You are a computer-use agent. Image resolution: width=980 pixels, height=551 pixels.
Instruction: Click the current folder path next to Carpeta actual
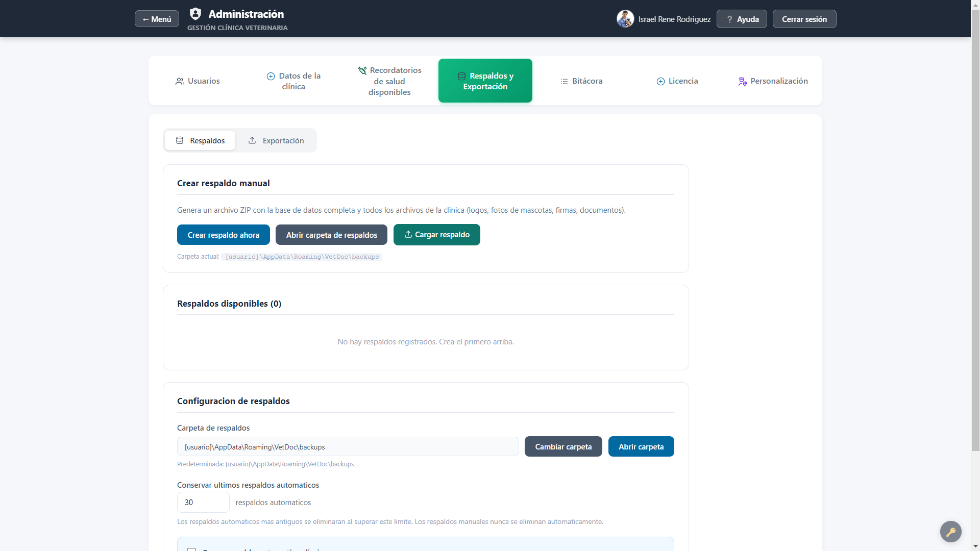coord(302,257)
